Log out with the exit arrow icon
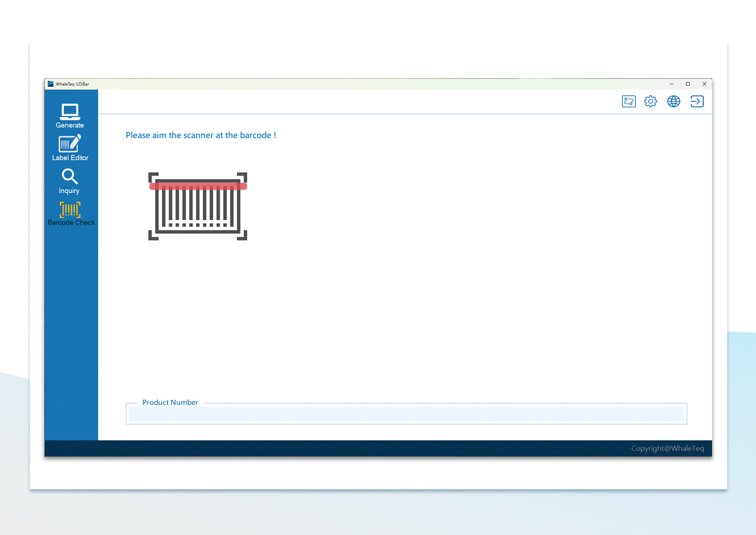The image size is (756, 535). click(697, 102)
